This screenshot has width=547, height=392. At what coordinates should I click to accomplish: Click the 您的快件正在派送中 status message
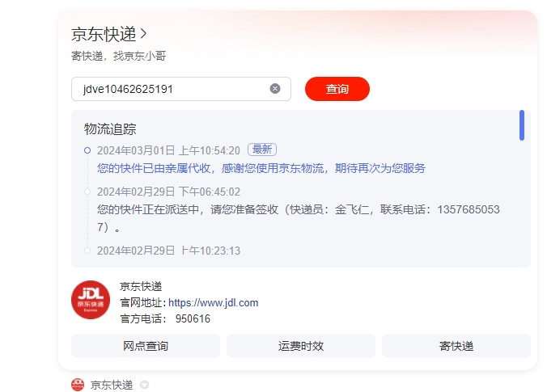pyautogui.click(x=299, y=218)
